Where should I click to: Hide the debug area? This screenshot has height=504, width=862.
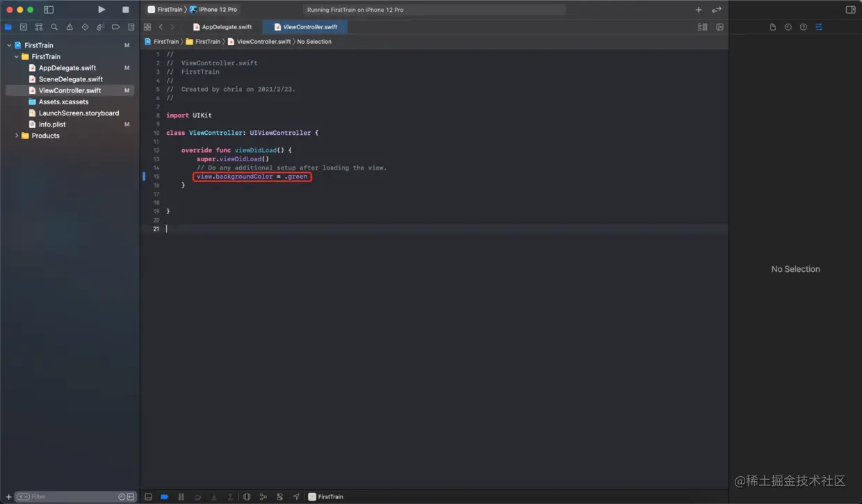coord(148,497)
